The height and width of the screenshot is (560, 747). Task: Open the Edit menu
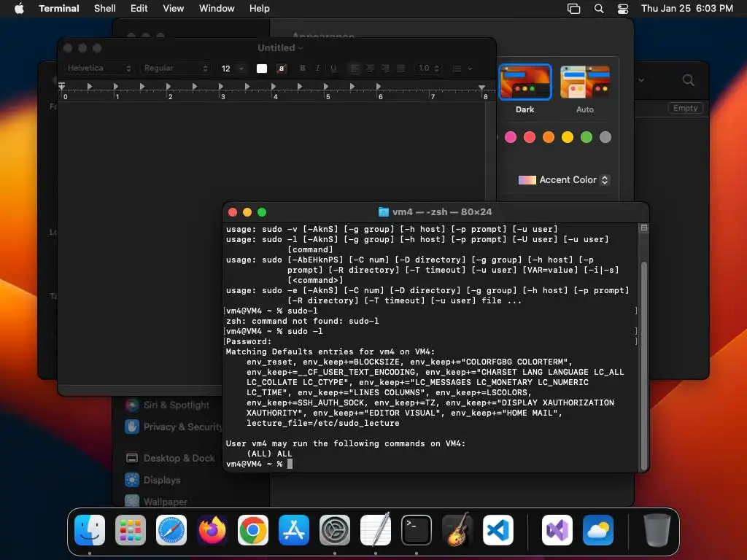click(139, 9)
